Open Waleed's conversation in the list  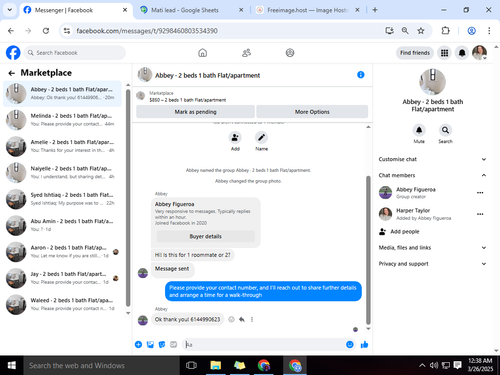[62, 305]
